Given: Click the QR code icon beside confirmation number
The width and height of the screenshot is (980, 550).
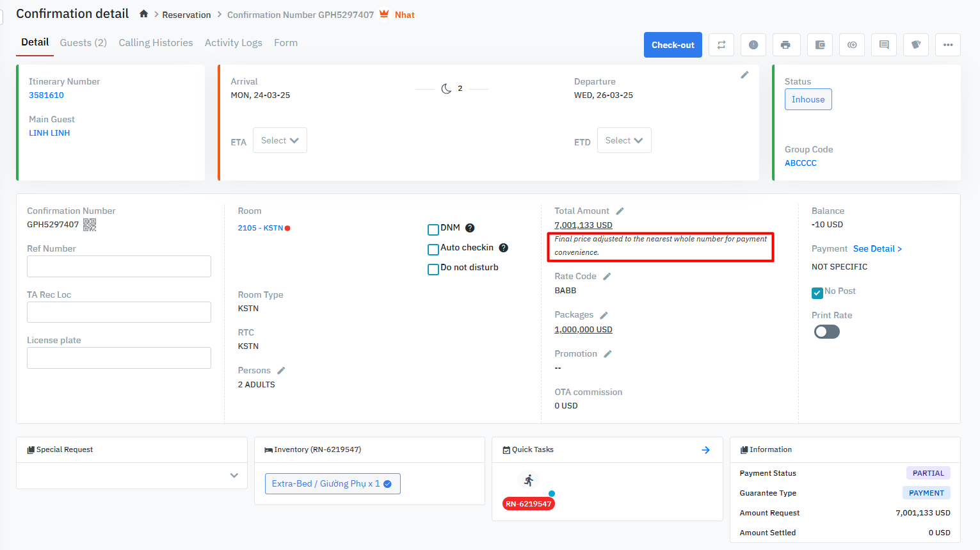Looking at the screenshot, I should 90,225.
